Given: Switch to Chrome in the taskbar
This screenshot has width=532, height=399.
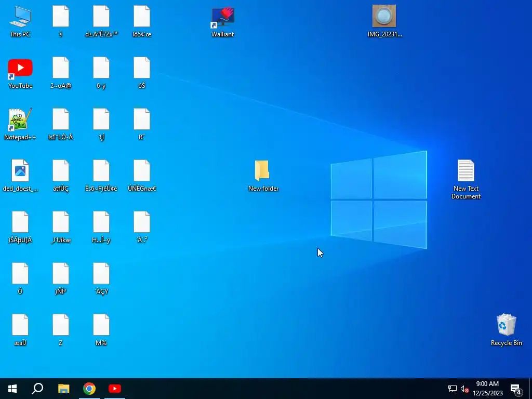Looking at the screenshot, I should pos(89,389).
